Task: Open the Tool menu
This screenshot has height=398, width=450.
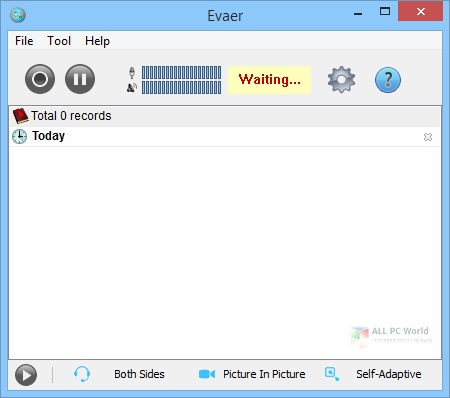Action: [59, 41]
